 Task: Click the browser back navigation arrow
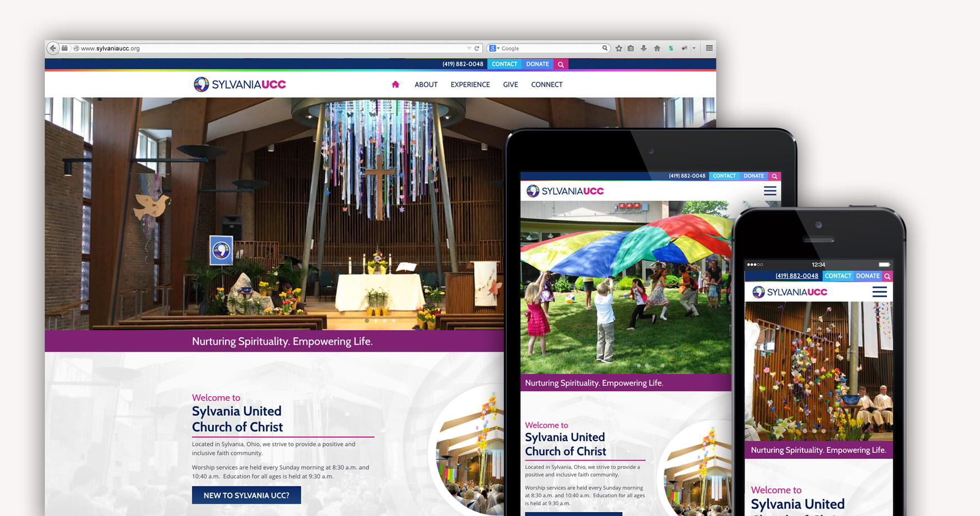(53, 48)
